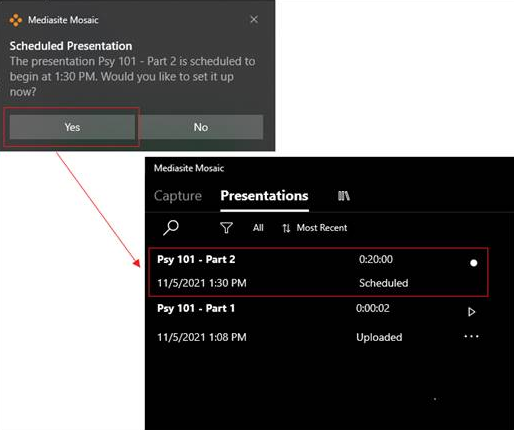Click the 0:20:00 duration value

coord(376,259)
